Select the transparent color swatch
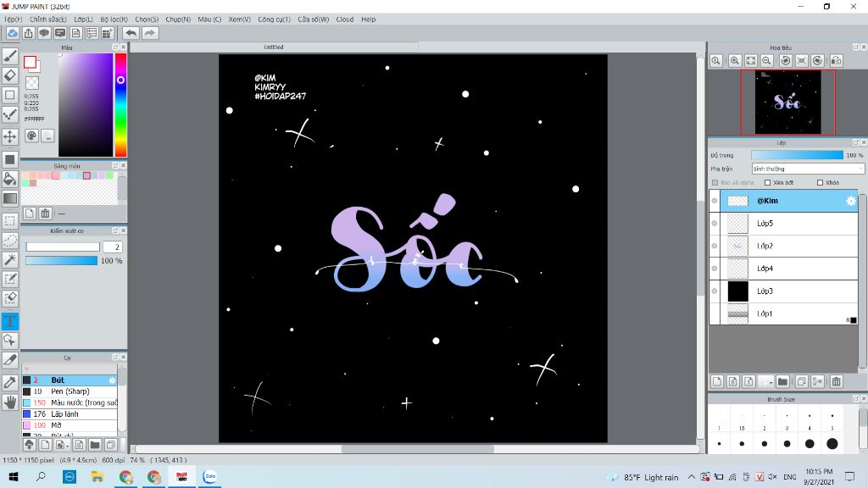 tap(33, 83)
